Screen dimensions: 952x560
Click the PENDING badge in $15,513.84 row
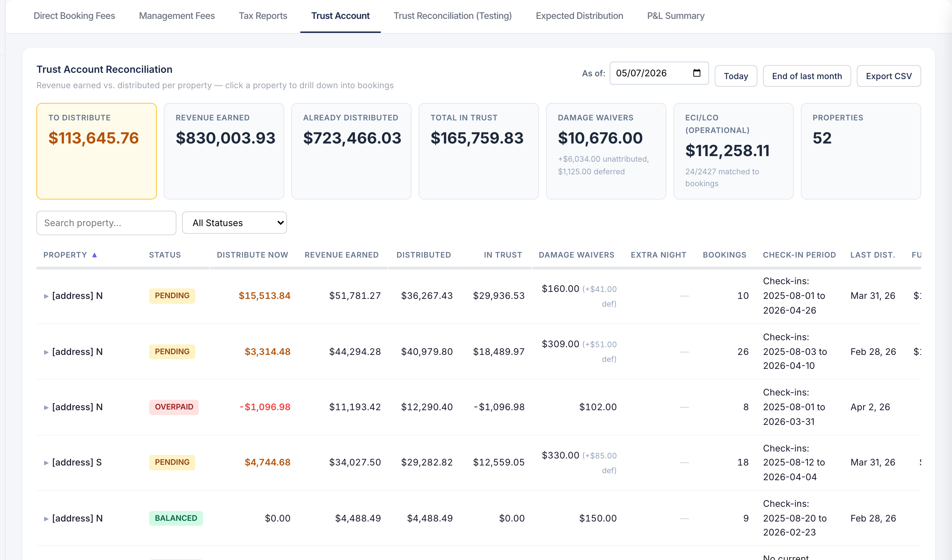tap(172, 296)
